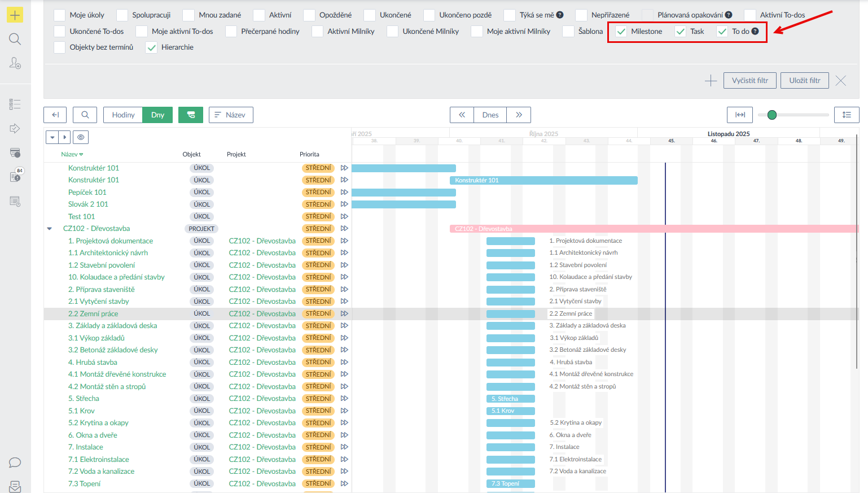868x493 pixels.
Task: Click the green Gantt hierarchy icon button
Action: coord(191,115)
